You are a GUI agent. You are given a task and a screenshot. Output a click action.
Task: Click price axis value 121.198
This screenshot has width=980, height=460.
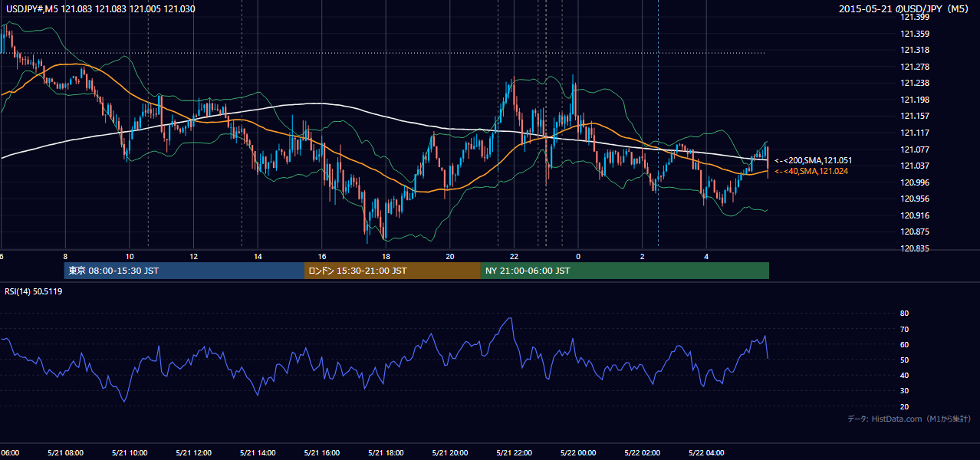point(916,100)
